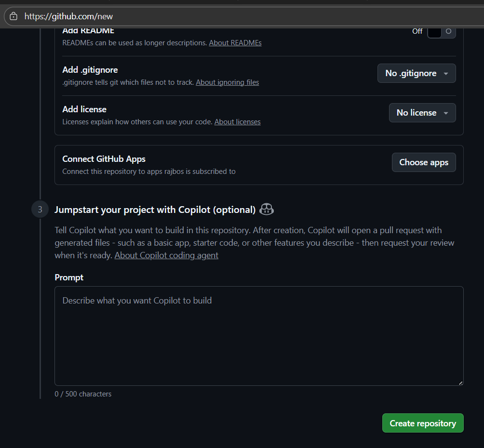The width and height of the screenshot is (484, 448).
Task: Click the Off label next to README switch
Action: (417, 31)
